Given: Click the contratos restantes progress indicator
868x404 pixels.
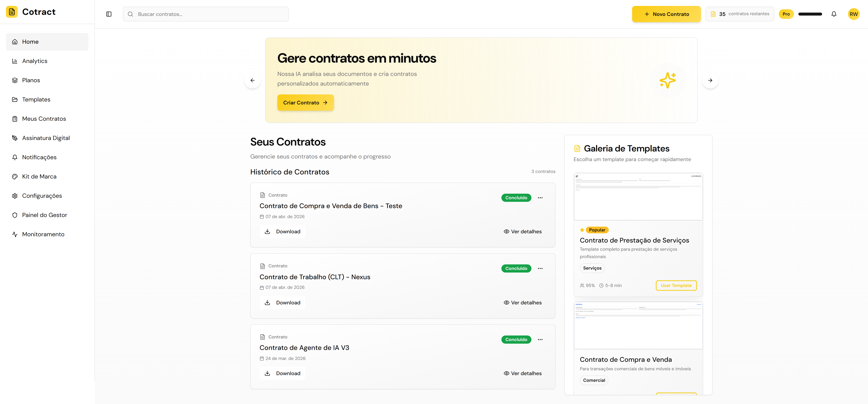Looking at the screenshot, I should (740, 14).
